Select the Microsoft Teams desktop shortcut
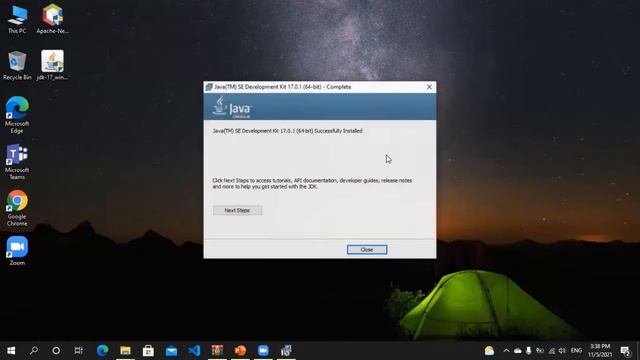 pos(17,162)
